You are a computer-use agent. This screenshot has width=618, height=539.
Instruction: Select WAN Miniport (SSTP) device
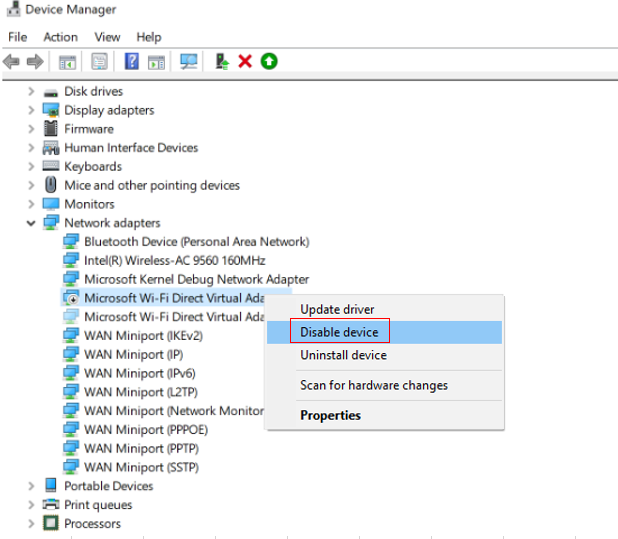point(140,467)
